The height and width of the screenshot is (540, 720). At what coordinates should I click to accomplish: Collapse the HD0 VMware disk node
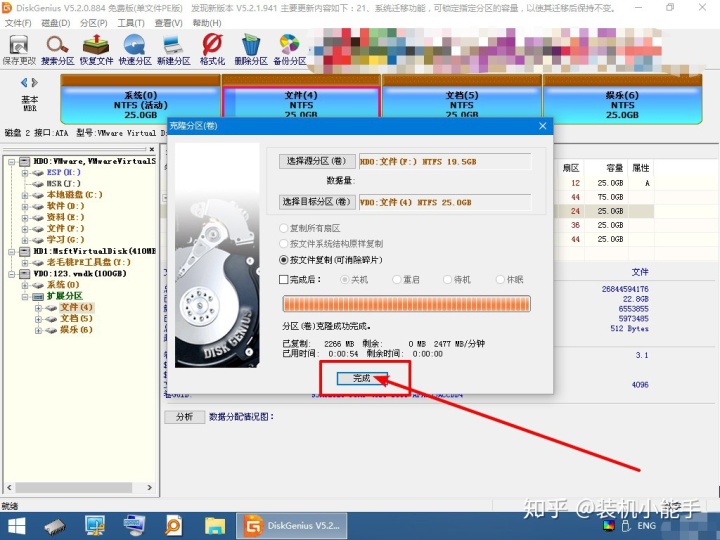click(11, 162)
